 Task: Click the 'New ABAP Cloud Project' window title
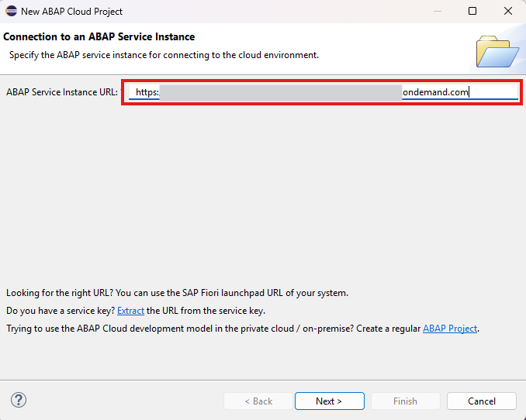click(x=71, y=12)
